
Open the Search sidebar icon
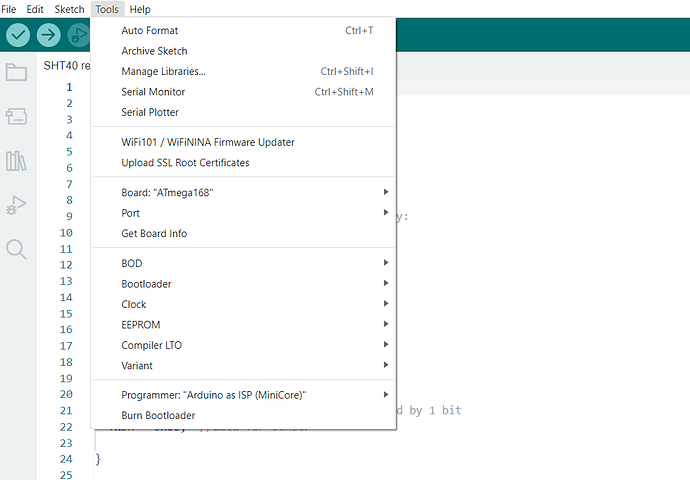coord(16,249)
